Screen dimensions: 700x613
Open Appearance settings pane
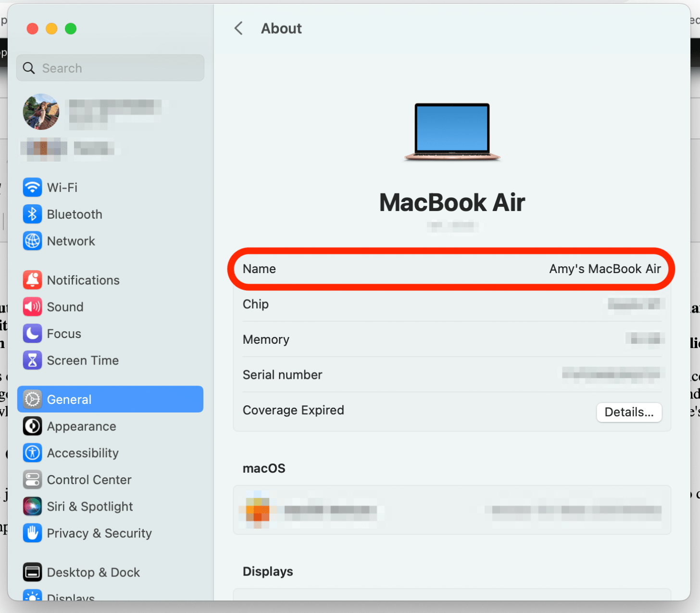(x=81, y=426)
